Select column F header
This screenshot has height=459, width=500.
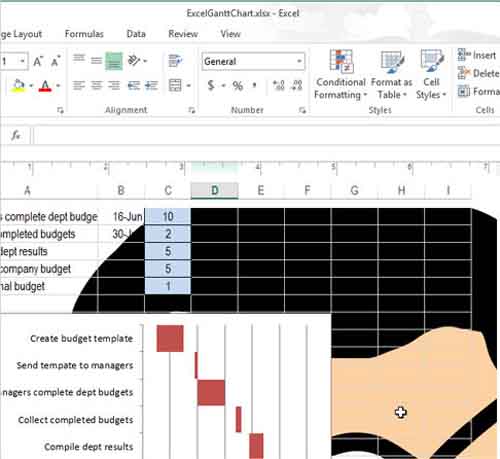coord(307,191)
